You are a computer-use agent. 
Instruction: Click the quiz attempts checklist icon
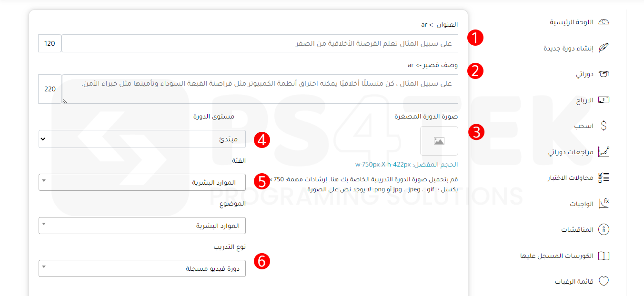(604, 178)
